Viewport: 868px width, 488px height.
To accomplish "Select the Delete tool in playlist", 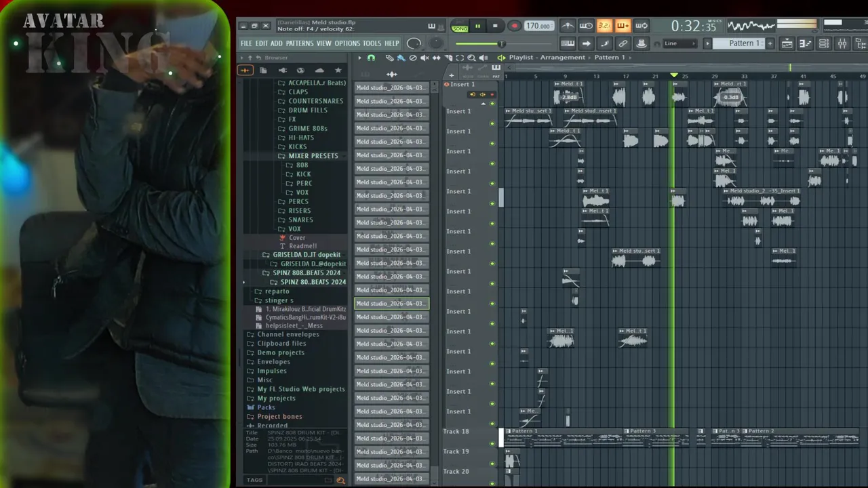I will tap(413, 58).
